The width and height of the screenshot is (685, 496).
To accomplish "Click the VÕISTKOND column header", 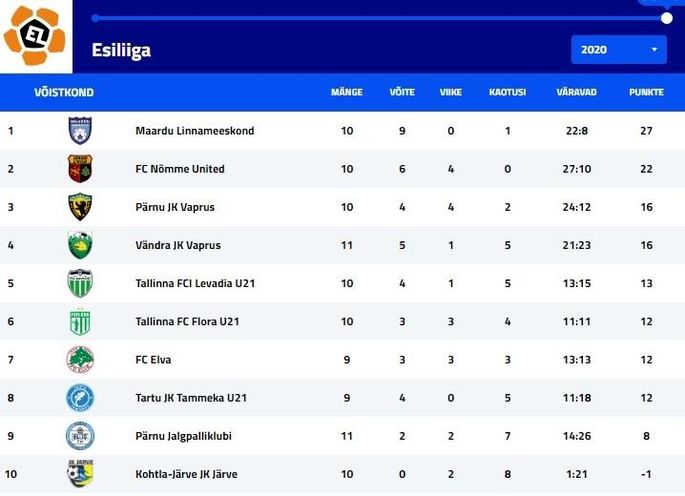I will point(64,92).
